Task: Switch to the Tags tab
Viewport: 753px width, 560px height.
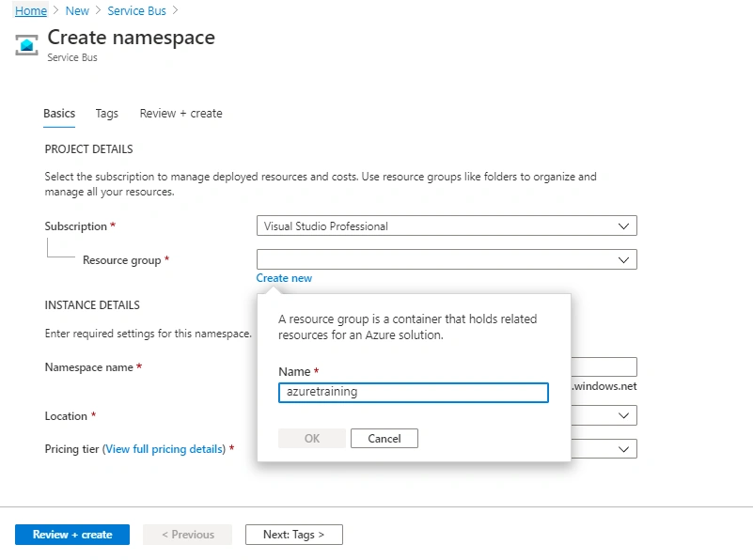Action: tap(106, 114)
